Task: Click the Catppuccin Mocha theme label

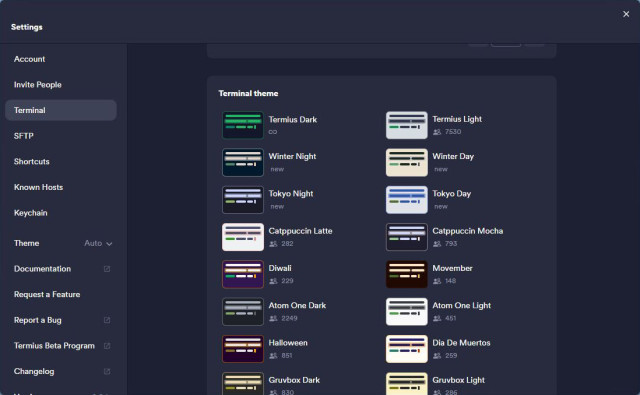Action: [x=467, y=231]
